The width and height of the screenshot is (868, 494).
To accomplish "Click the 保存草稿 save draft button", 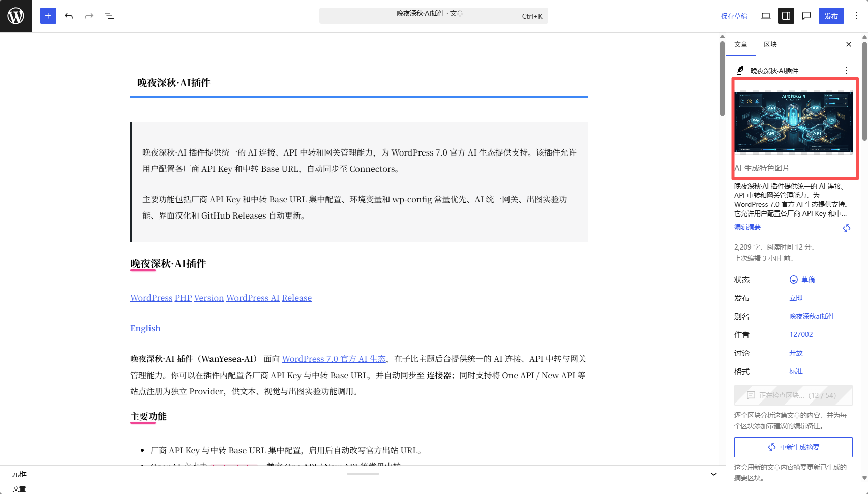I will click(734, 16).
